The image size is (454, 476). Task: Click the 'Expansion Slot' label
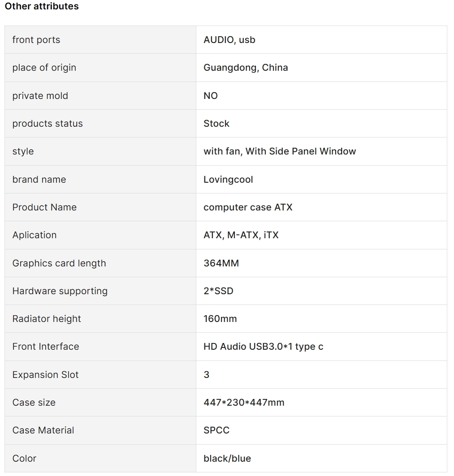tap(45, 375)
